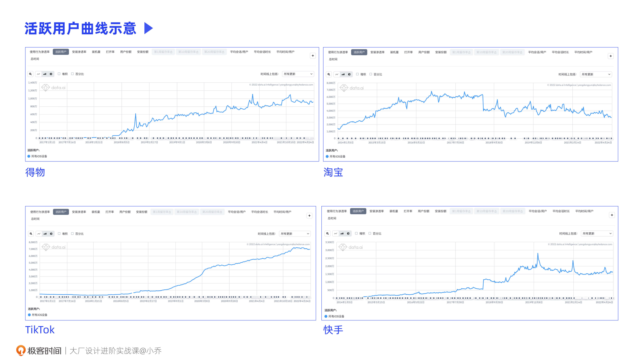The height and width of the screenshot is (364, 642).
Task: Select pie chart icon in 淘宝 panel
Action: [x=349, y=74]
